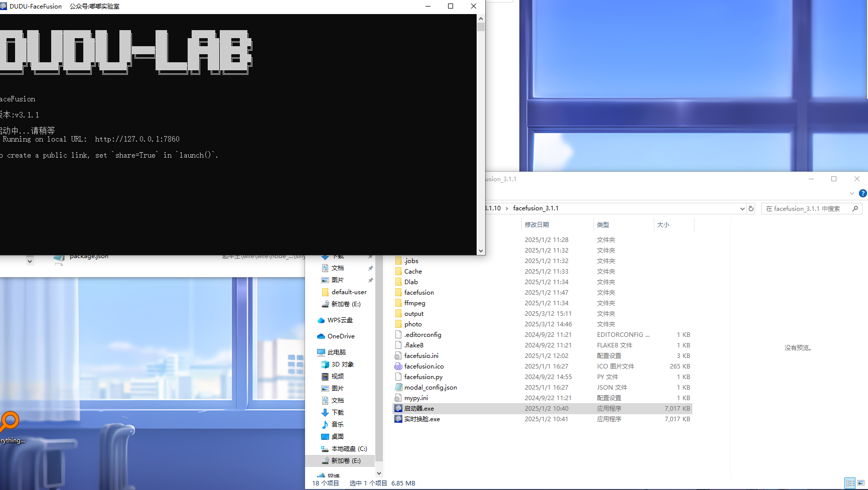Click navigation pane scroll-down arrow
Screen dimensions: 868x490
tap(379, 473)
